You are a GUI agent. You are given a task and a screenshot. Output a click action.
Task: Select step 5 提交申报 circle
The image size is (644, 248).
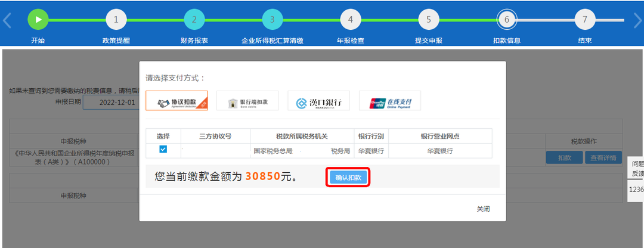click(428, 20)
